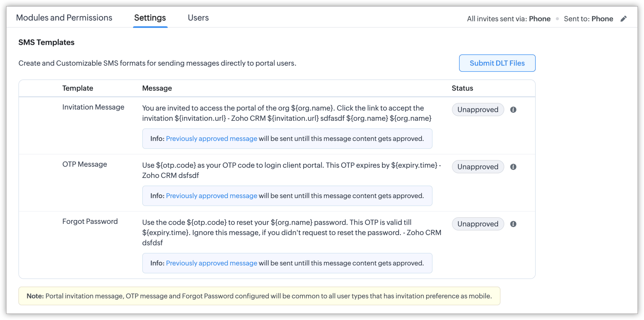Image resolution: width=644 pixels, height=320 pixels.
Task: Click the Unapproved badge for Invitation Message
Action: coord(478,110)
